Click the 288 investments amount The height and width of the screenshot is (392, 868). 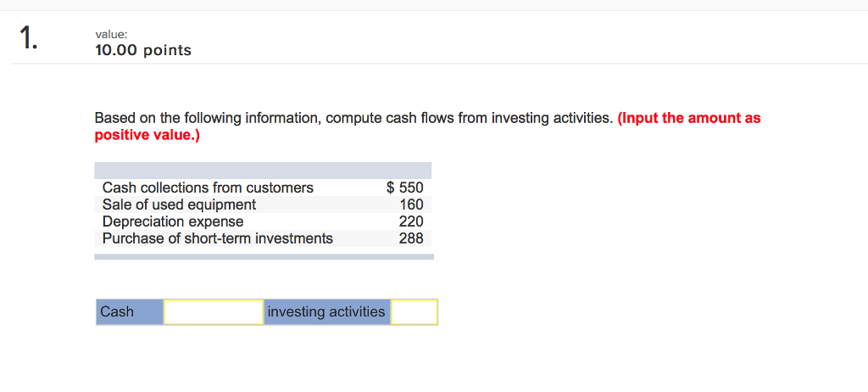[411, 238]
